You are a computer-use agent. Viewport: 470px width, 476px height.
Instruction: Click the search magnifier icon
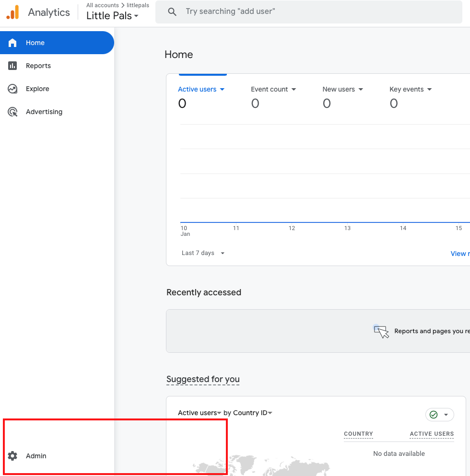point(172,12)
